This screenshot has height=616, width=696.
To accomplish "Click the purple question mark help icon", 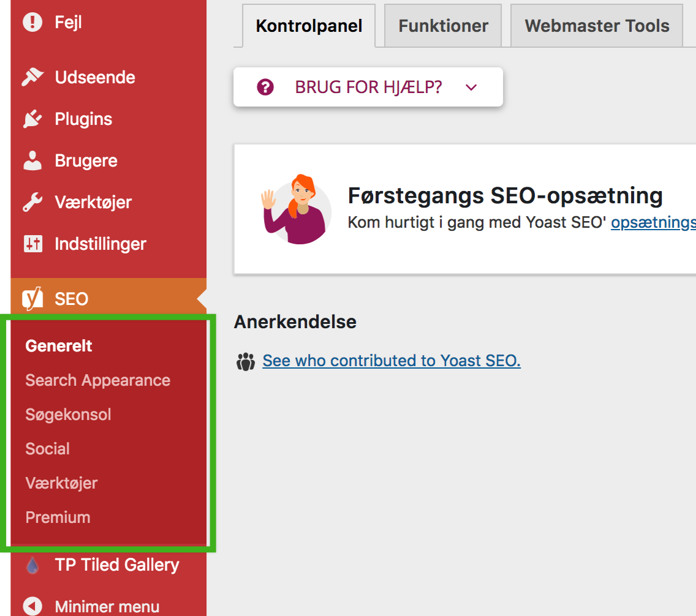I will tap(265, 87).
